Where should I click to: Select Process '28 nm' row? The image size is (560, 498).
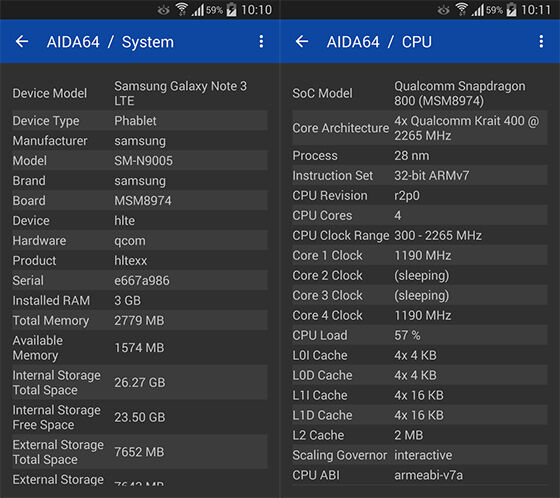tap(420, 155)
